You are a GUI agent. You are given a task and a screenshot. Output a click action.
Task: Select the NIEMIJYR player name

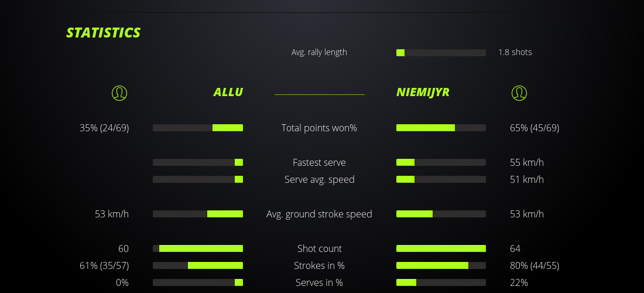[423, 92]
